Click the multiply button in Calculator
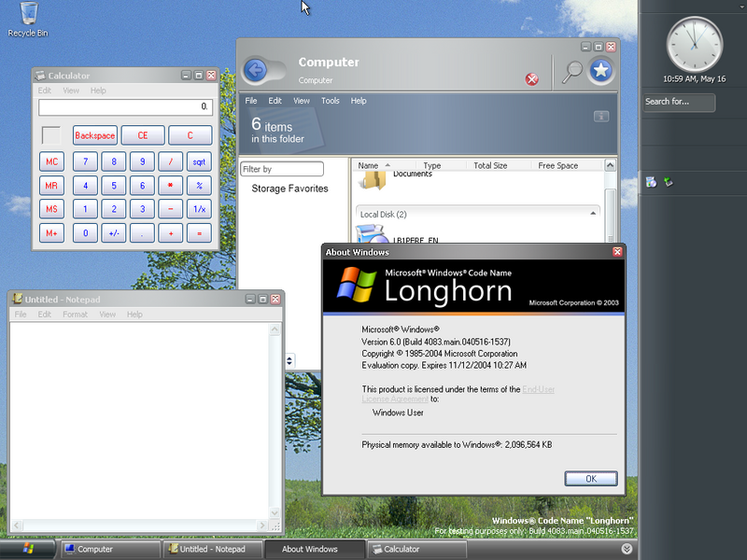Screen dimensions: 747x560 (x=171, y=185)
